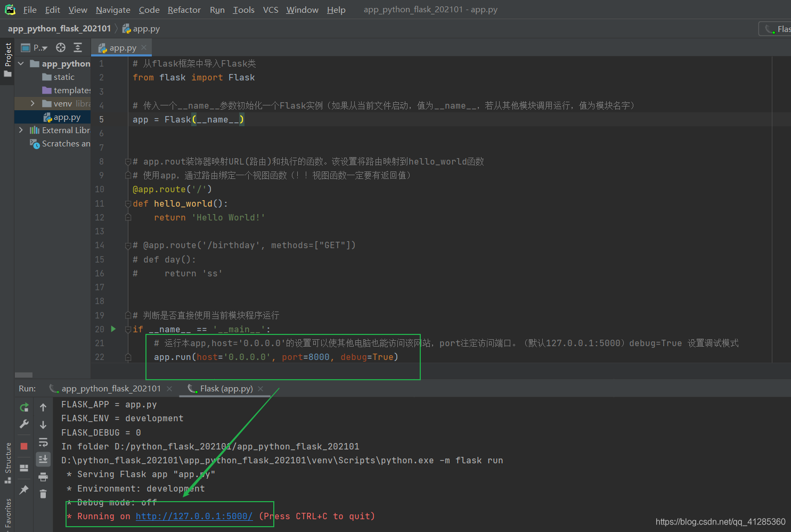
Task: Click the app.py breadcrumb
Action: point(141,28)
